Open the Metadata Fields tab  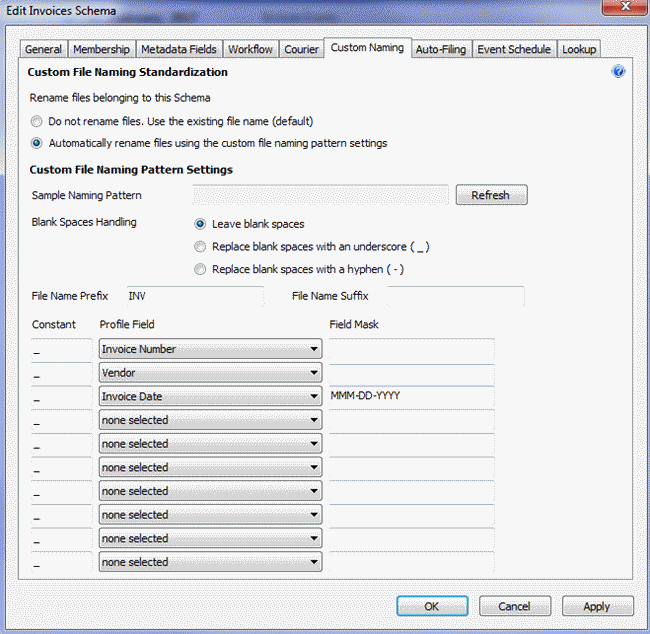pos(179,49)
